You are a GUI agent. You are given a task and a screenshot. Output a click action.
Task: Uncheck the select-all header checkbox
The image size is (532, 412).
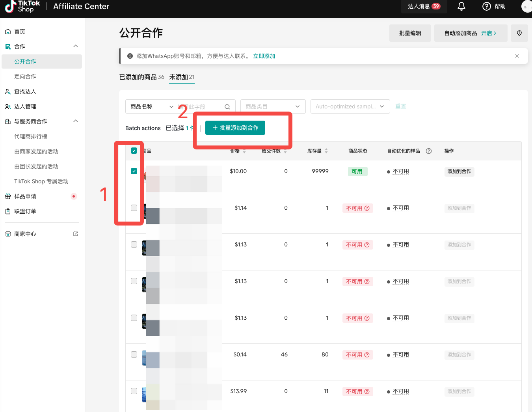tap(134, 151)
